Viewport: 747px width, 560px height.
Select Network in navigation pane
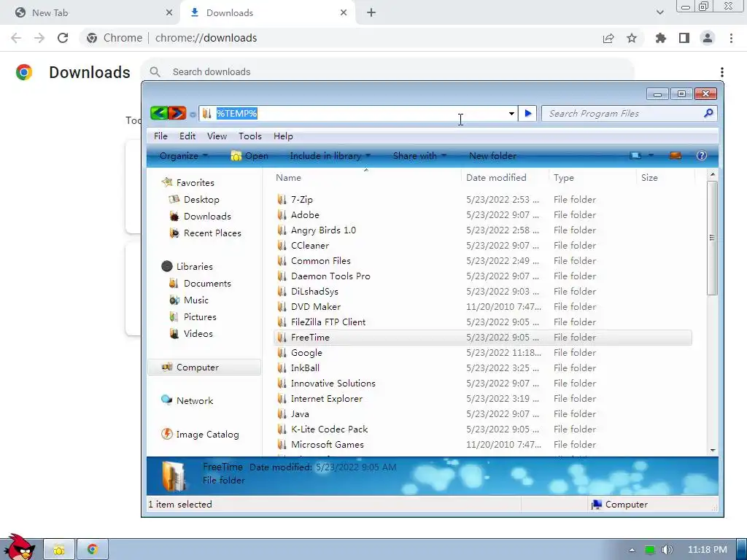(x=187, y=400)
